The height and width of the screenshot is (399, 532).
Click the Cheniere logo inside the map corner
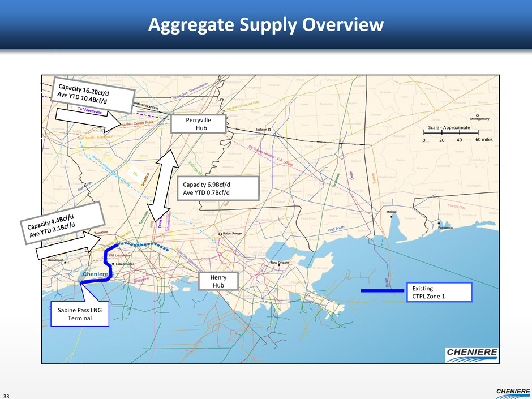(x=472, y=354)
